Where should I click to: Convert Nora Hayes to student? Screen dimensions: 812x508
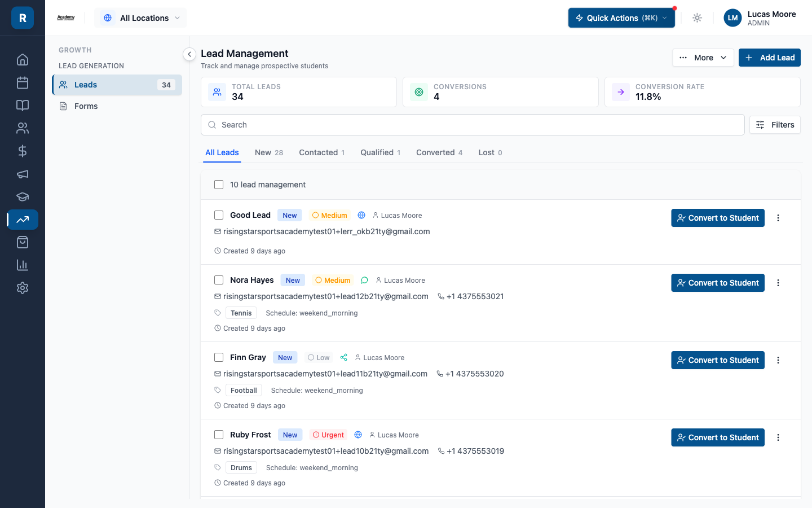pyautogui.click(x=718, y=283)
